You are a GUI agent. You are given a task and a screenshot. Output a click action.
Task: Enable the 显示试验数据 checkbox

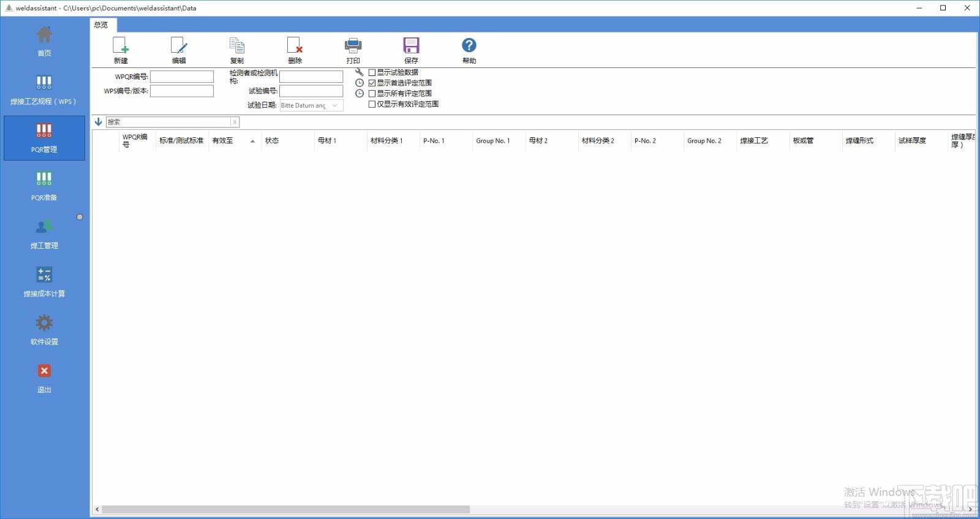(x=372, y=72)
